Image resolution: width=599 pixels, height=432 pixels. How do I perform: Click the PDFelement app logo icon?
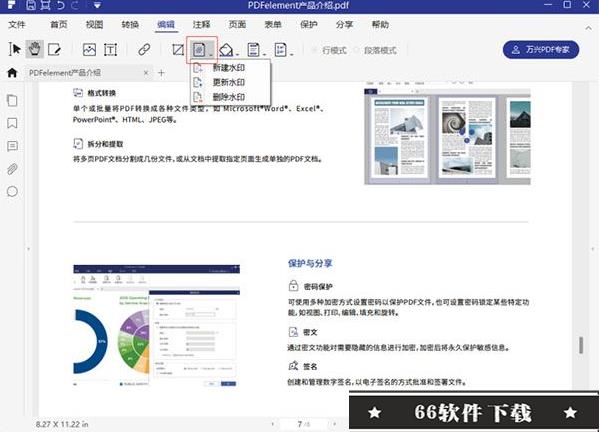click(x=12, y=5)
